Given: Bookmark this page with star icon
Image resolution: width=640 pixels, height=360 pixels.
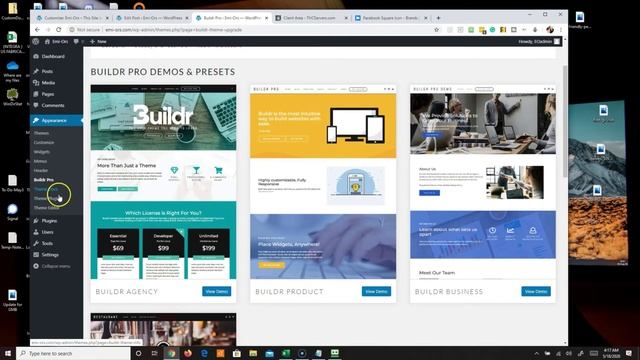Looking at the screenshot, I should click(x=436, y=30).
